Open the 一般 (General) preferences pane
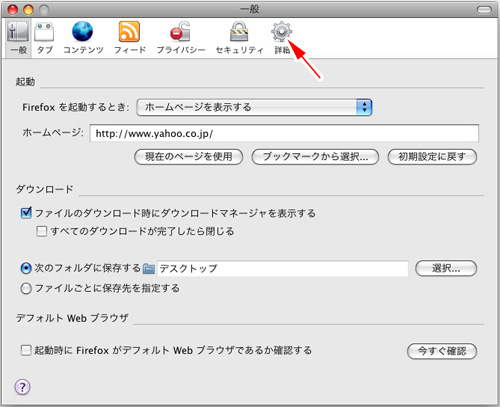Viewport: 500px width, 407px height. point(18,38)
